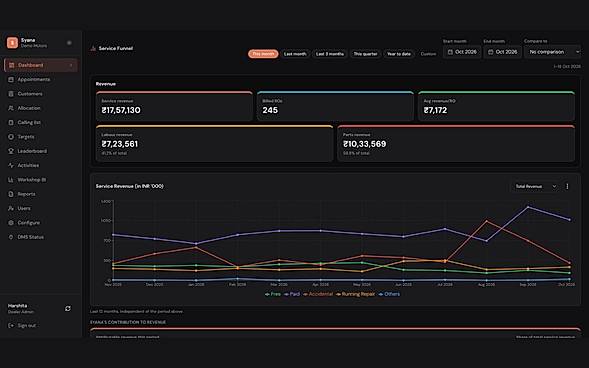Select the This quarter filter
The image size is (589, 368).
[x=365, y=54]
